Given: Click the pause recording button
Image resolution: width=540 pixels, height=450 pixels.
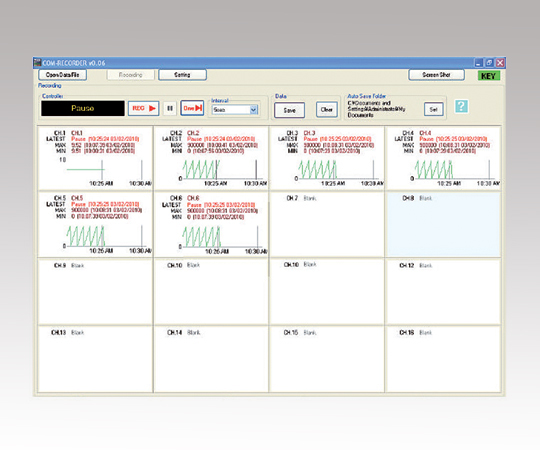Looking at the screenshot, I should (x=170, y=108).
